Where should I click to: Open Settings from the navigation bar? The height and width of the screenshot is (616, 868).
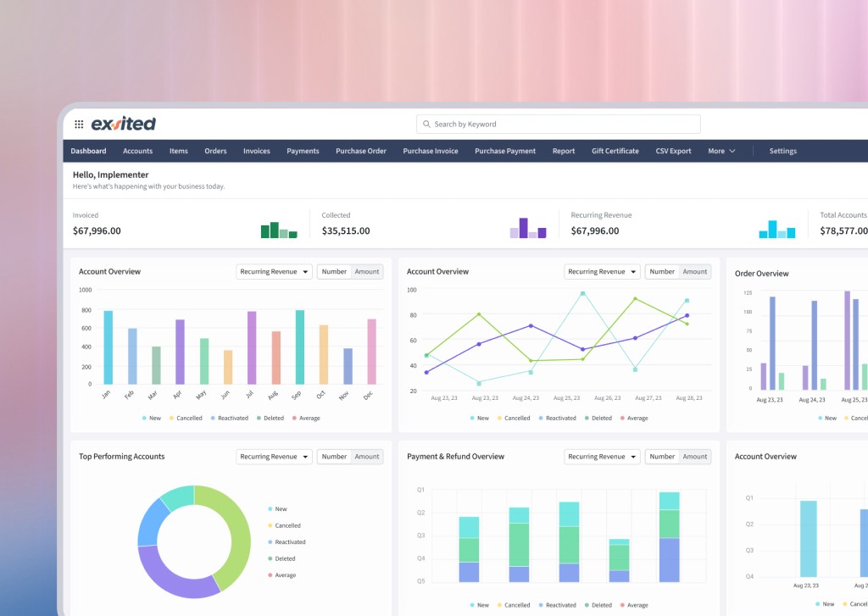782,151
